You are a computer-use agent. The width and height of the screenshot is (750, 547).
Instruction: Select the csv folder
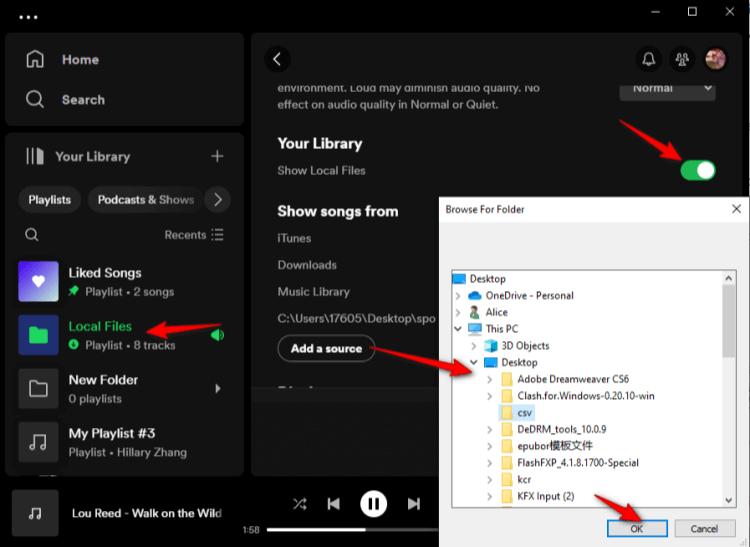[524, 413]
